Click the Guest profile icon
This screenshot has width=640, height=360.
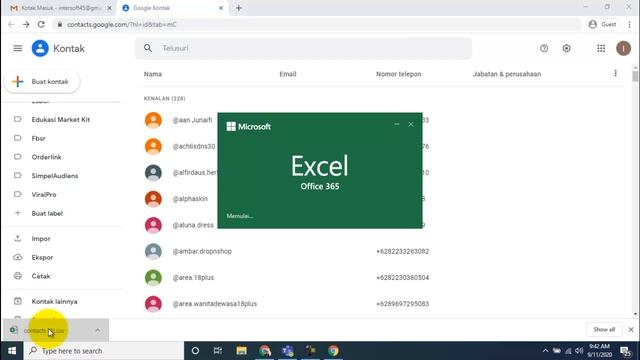point(593,24)
